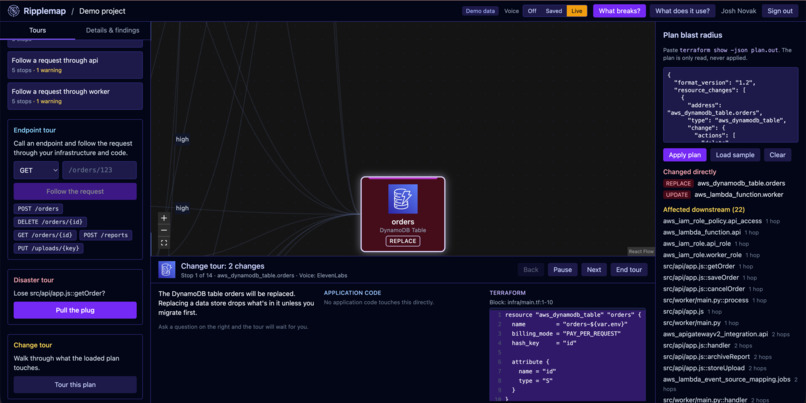
Task: Open Follow a request through worker tour
Action: (x=75, y=96)
